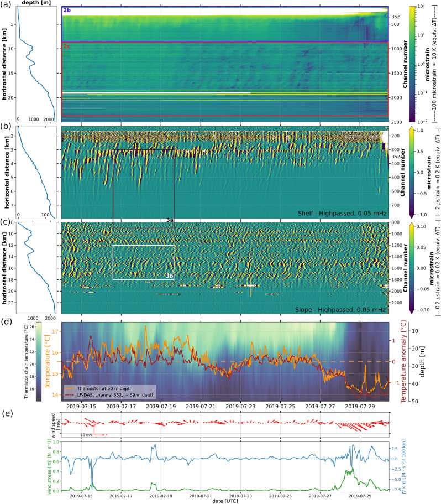441x504 pixels.
Task: Click the green 'wind stress' axis label
Action: (x=50, y=466)
